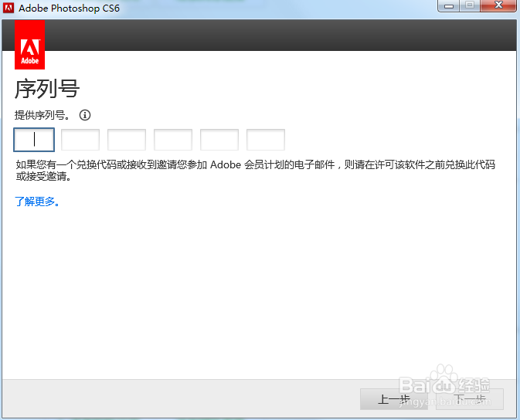
Task: Close the Adobe Photoshop CS6 installer
Action: point(499,5)
